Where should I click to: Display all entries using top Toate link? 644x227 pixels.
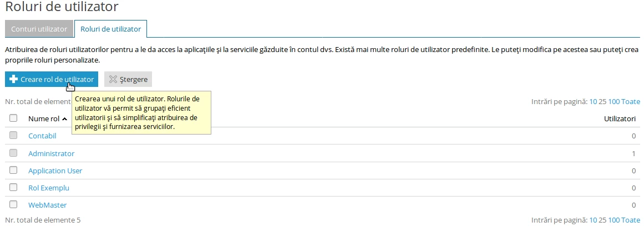click(631, 102)
